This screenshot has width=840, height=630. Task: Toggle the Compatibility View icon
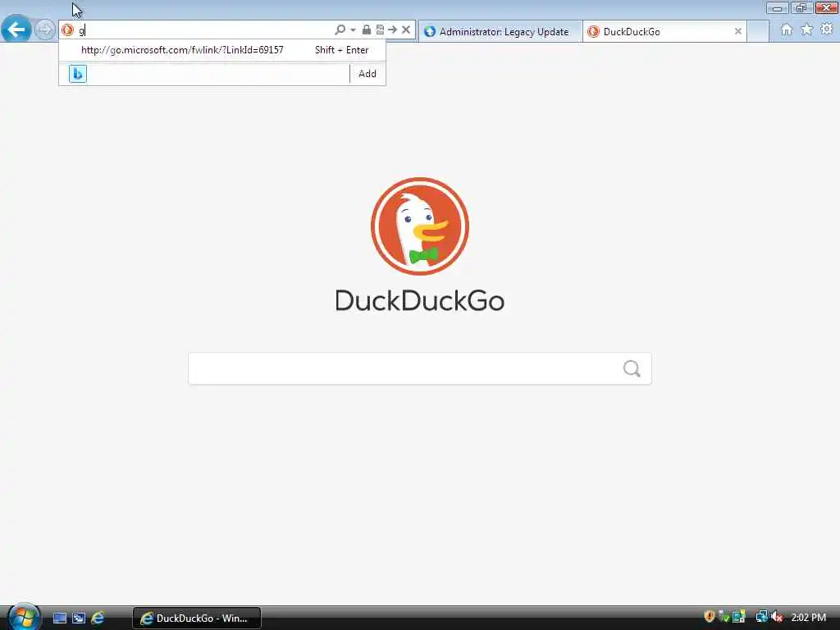pyautogui.click(x=380, y=30)
